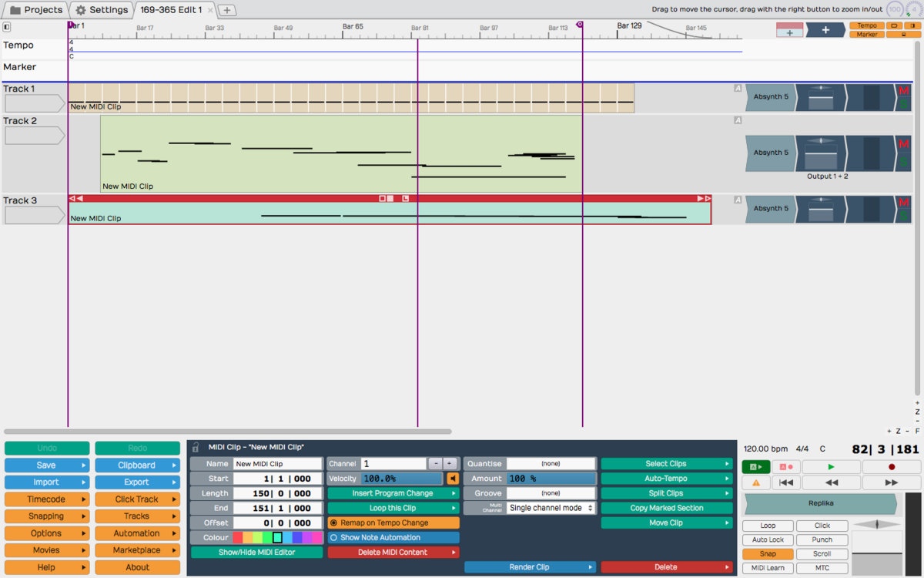Click the velocity speaker icon
Viewport: 924px width, 578px height.
pyautogui.click(x=453, y=479)
